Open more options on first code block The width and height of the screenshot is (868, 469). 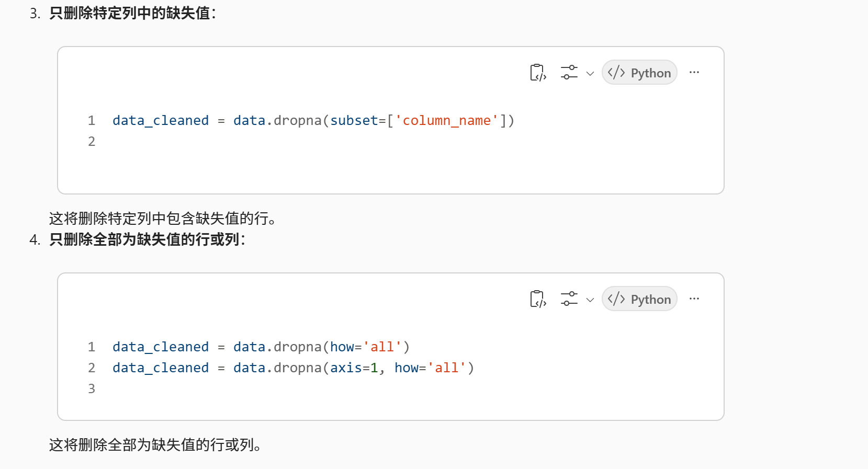point(694,73)
